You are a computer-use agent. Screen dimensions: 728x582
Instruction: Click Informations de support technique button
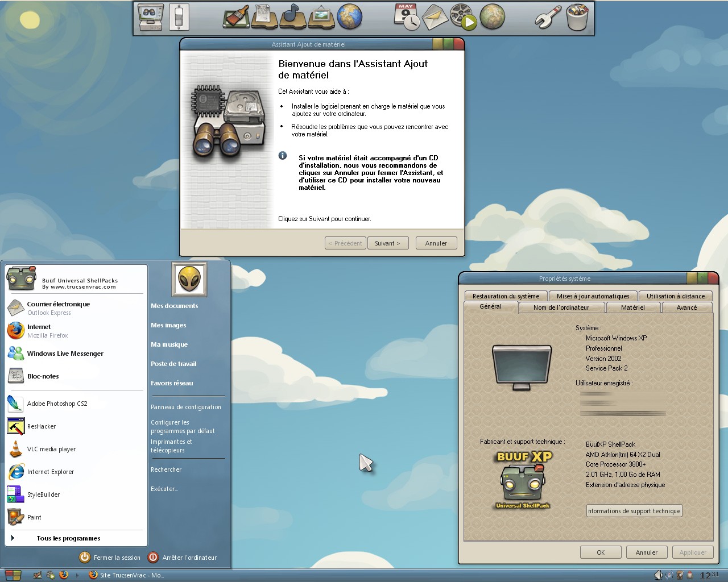point(634,511)
